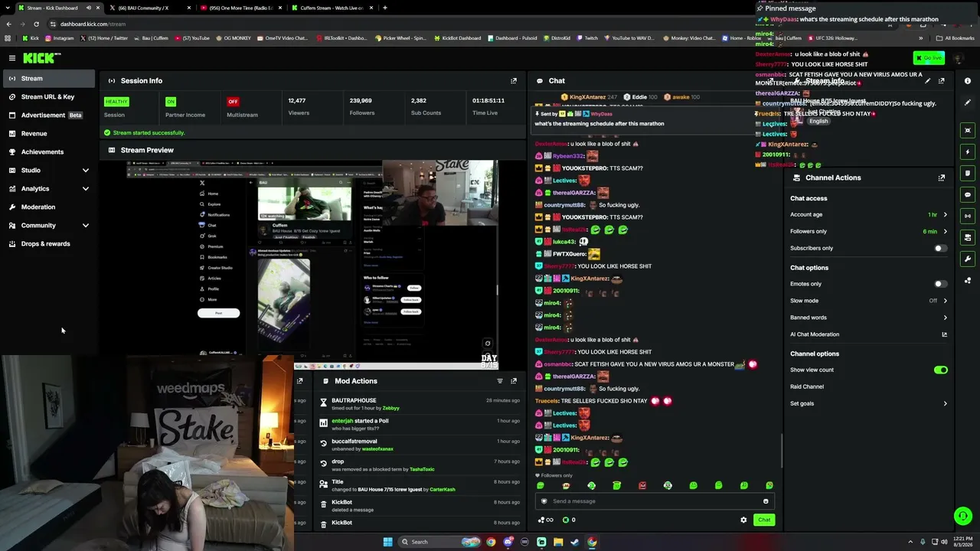Screen dimensions: 980x551
Task: Click the wrench icon in right sidebar
Action: tap(968, 259)
